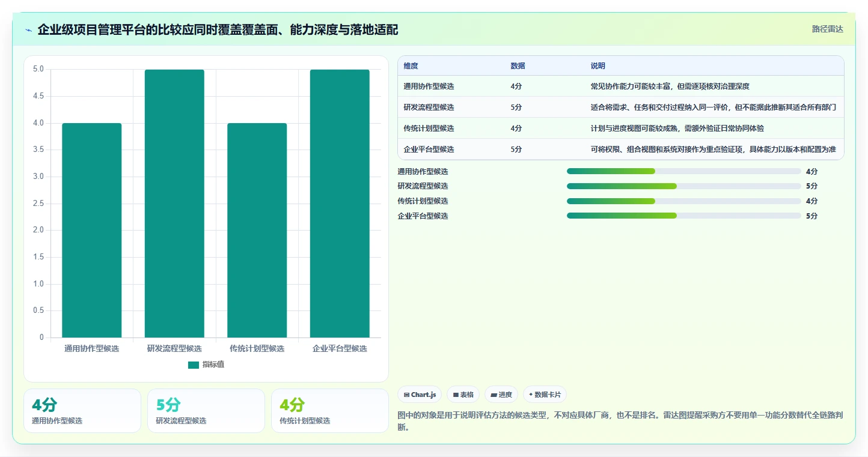Screen dimensions: 868x457
Task: Click the 企业平台型候选 label in the progress list
Action: pos(423,216)
